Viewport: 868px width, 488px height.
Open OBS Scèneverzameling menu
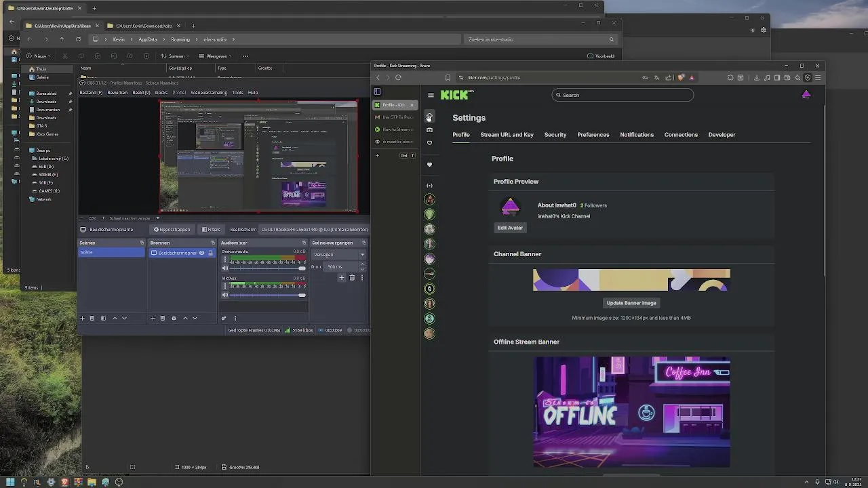point(209,92)
